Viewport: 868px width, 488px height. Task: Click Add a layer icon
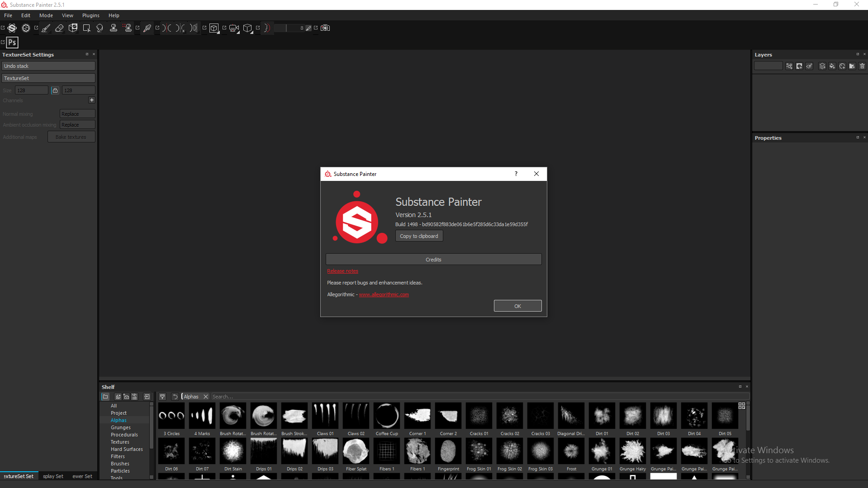tap(822, 66)
